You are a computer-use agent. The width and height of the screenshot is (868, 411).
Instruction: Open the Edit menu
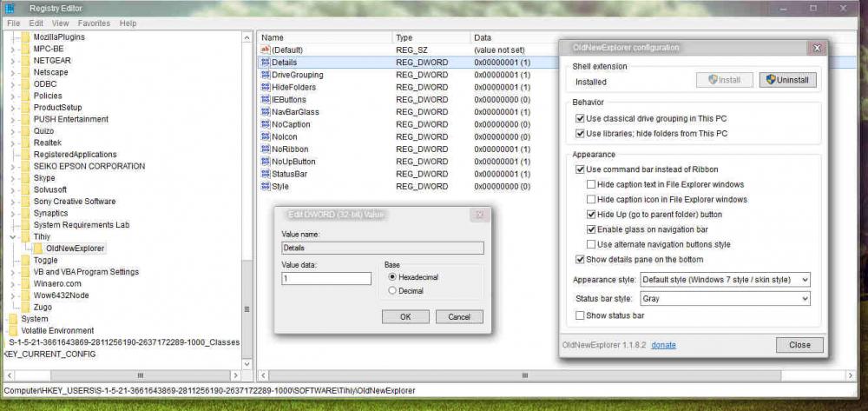(x=36, y=23)
